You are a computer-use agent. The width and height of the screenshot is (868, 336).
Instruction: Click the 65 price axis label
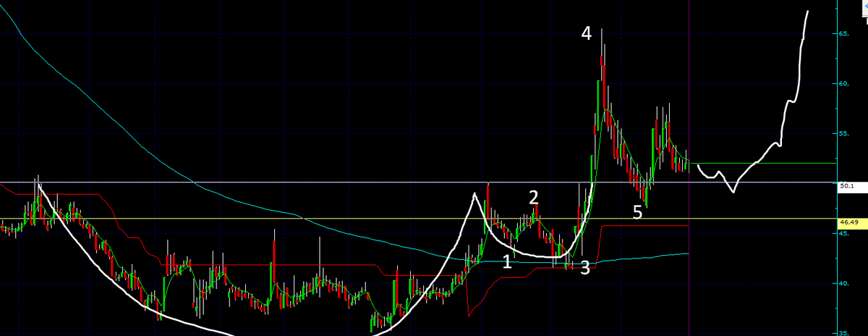[x=844, y=33]
